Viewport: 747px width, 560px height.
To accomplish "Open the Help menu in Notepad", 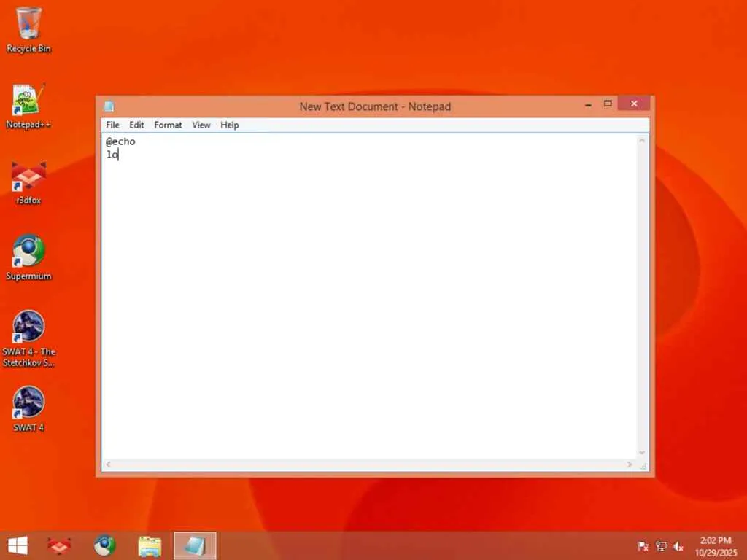I will pos(229,125).
